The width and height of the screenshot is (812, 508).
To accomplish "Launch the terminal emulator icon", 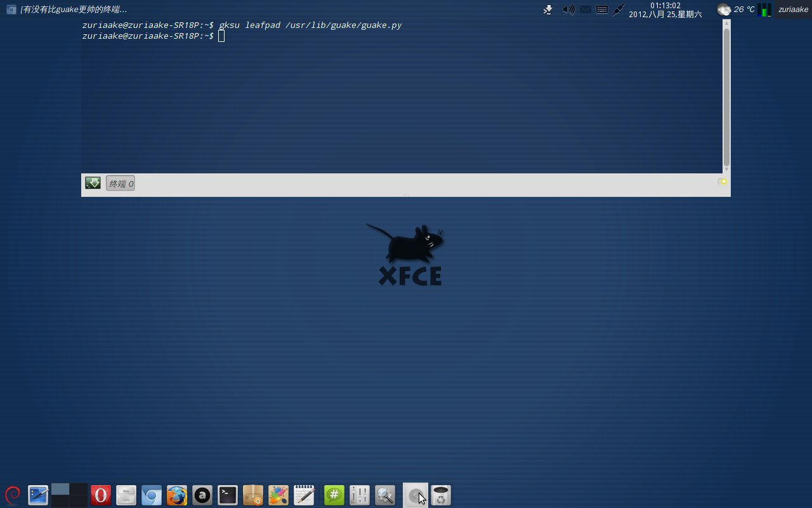I will (228, 495).
